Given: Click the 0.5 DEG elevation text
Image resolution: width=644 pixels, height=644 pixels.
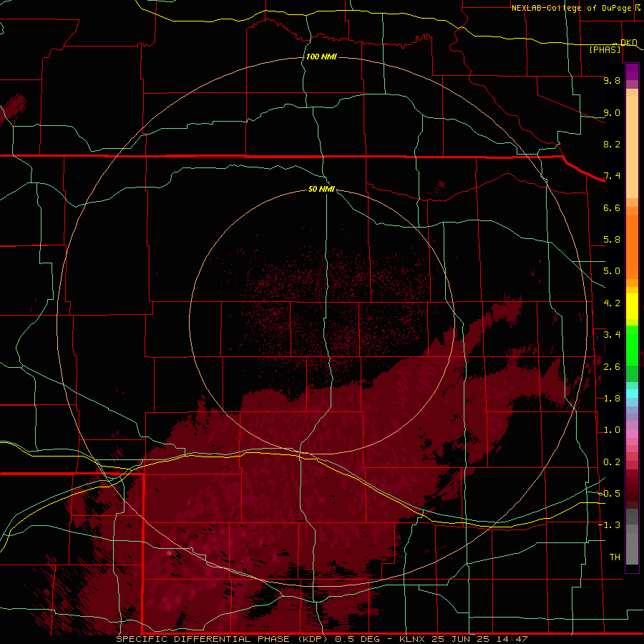Looking at the screenshot, I should (x=358, y=639).
